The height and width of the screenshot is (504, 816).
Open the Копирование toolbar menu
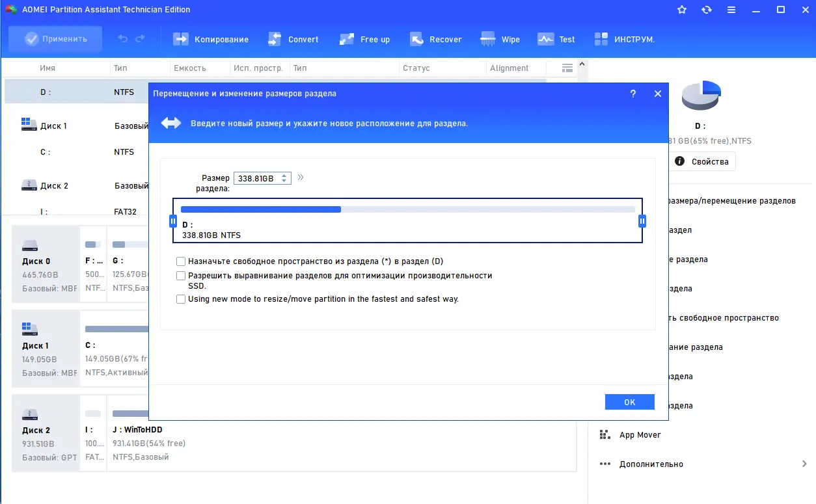[x=211, y=39]
